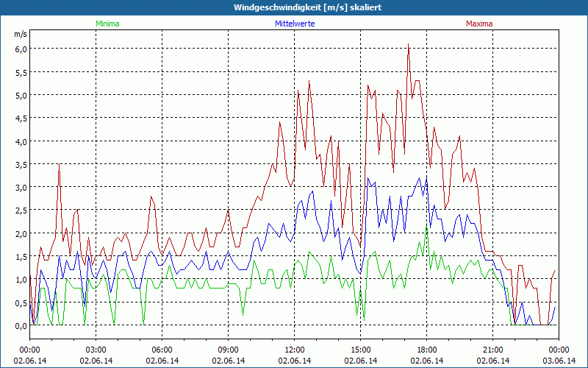
Task: Click the 3,0 y-axis value label
Action: point(21,188)
